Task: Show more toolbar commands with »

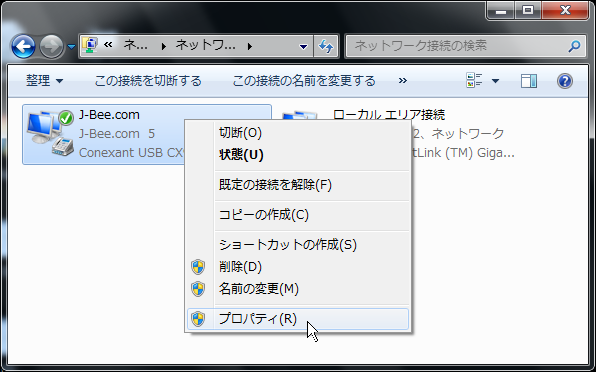Action: (403, 81)
